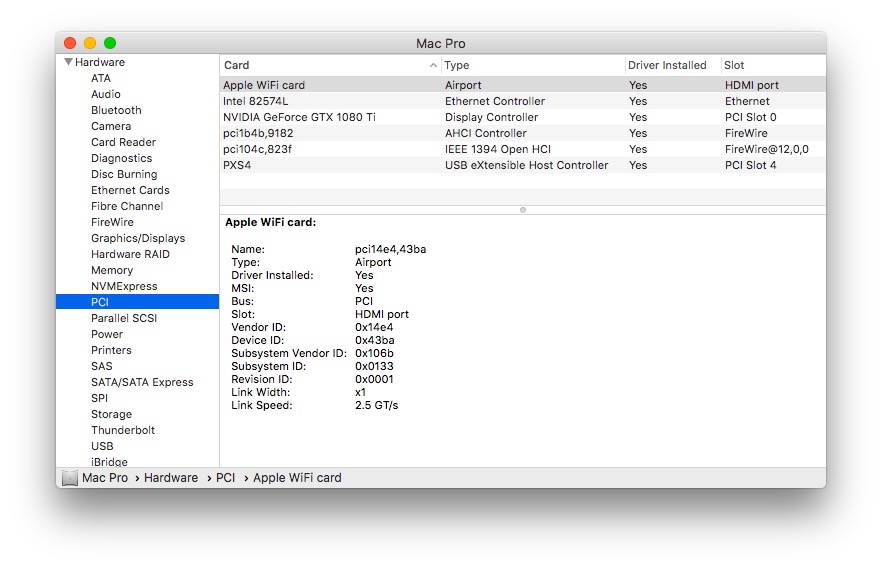Click the IEEE 1394 Open HCI cell
This screenshot has width=882, height=568.
coord(497,149)
